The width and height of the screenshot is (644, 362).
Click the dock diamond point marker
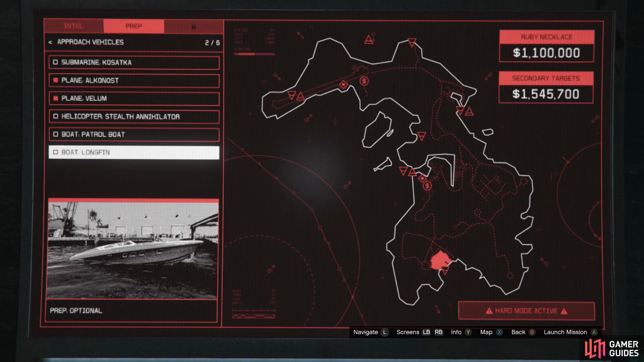coord(422,178)
